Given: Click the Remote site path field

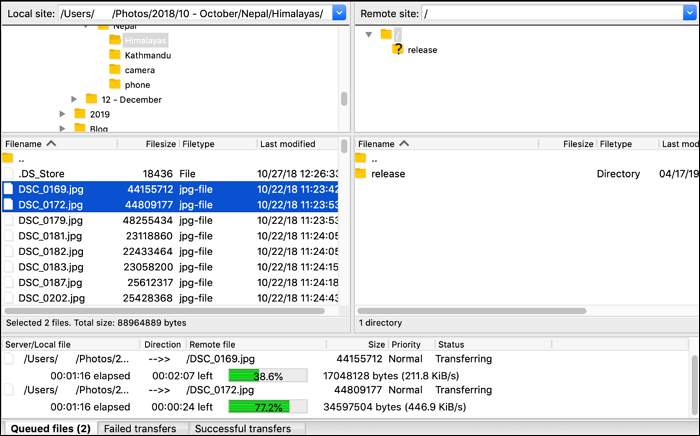Looking at the screenshot, I should [x=552, y=13].
